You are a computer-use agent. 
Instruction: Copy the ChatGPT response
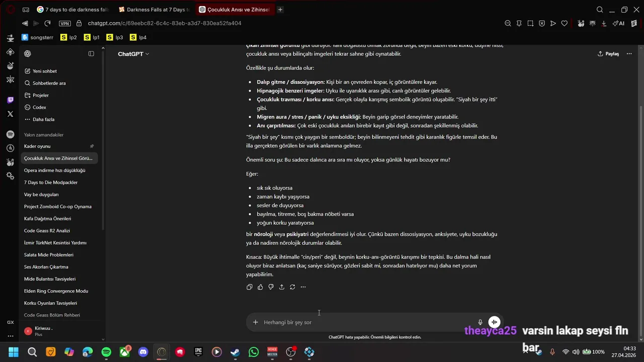coord(250,287)
